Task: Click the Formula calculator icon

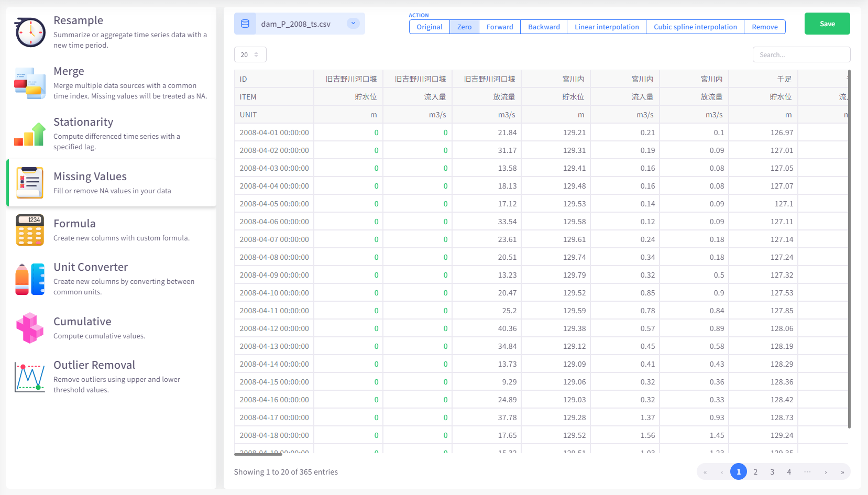Action: pos(30,230)
